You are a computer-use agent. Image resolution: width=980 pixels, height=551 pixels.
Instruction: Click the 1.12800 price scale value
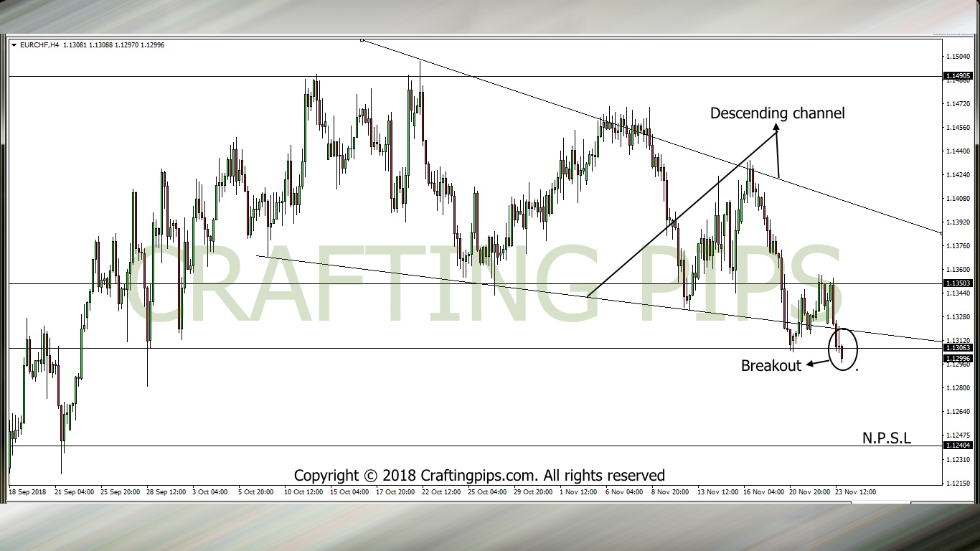(x=958, y=388)
